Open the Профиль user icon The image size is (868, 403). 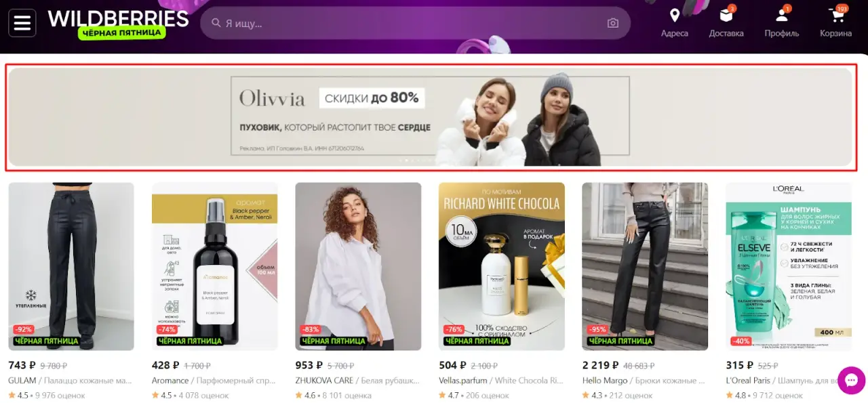click(781, 16)
